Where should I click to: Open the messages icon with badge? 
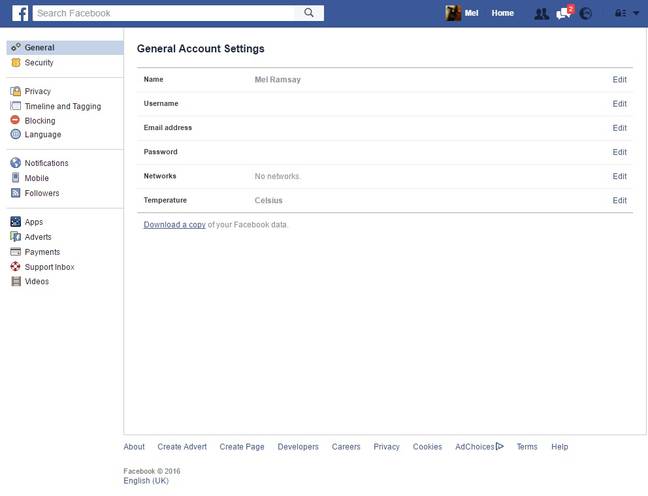click(564, 13)
